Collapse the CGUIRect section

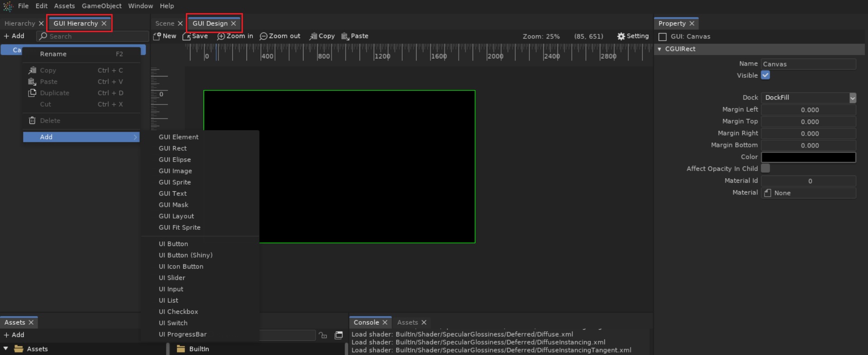659,49
